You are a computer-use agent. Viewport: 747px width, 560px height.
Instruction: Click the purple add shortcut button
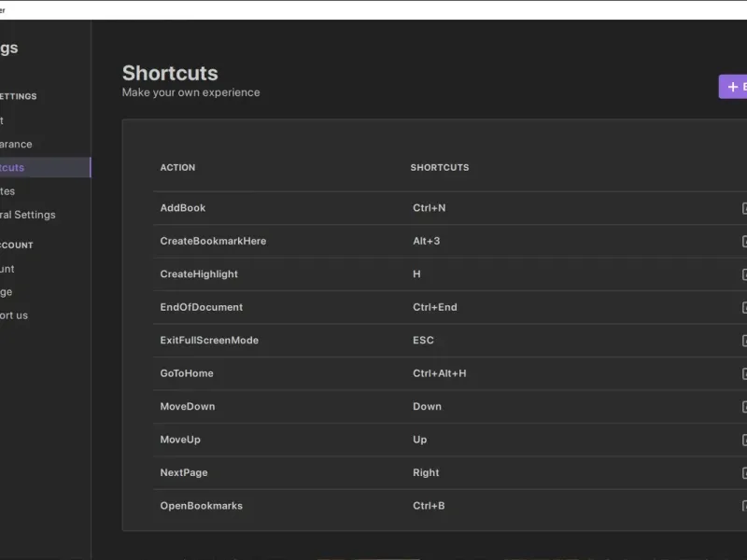coord(733,87)
